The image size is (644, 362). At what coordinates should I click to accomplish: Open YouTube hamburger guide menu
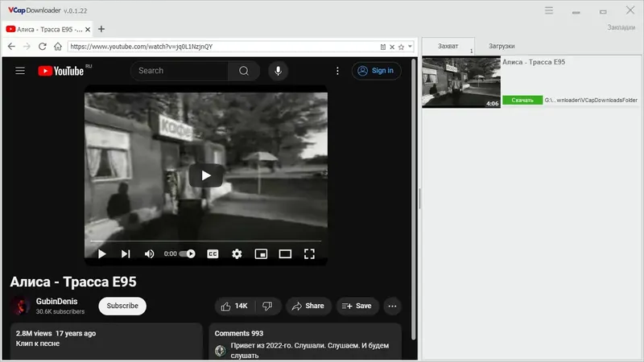click(20, 71)
